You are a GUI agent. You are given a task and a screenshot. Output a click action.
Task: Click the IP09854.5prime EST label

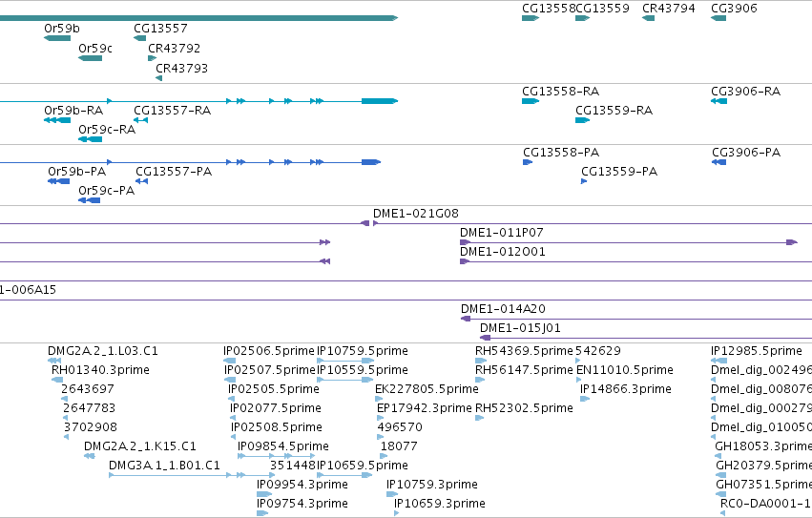pos(282,446)
